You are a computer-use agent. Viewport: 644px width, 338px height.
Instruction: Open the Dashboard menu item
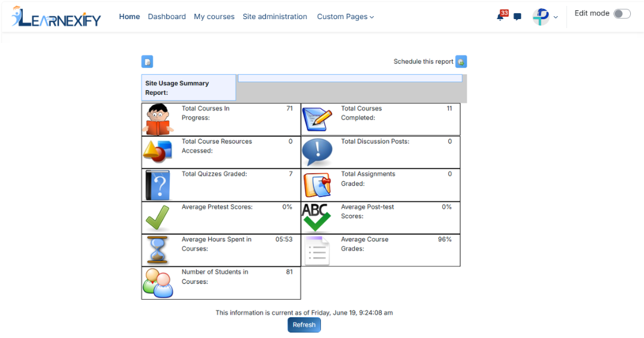coord(167,17)
